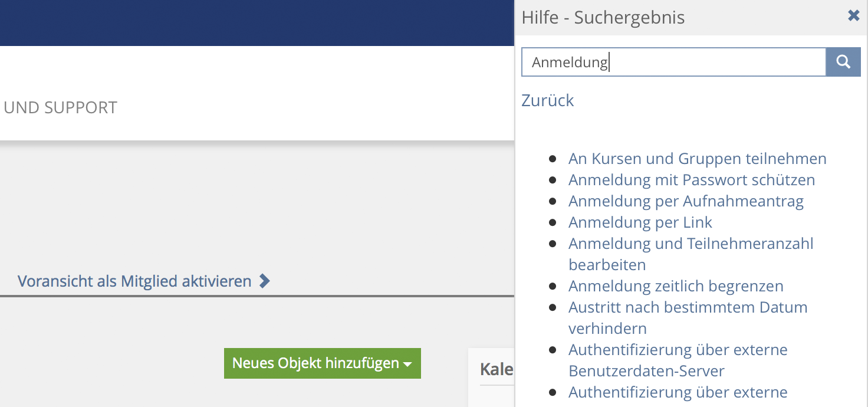Open Anmeldung zeitlich begrenzen help topic
868x407 pixels.
tap(676, 286)
